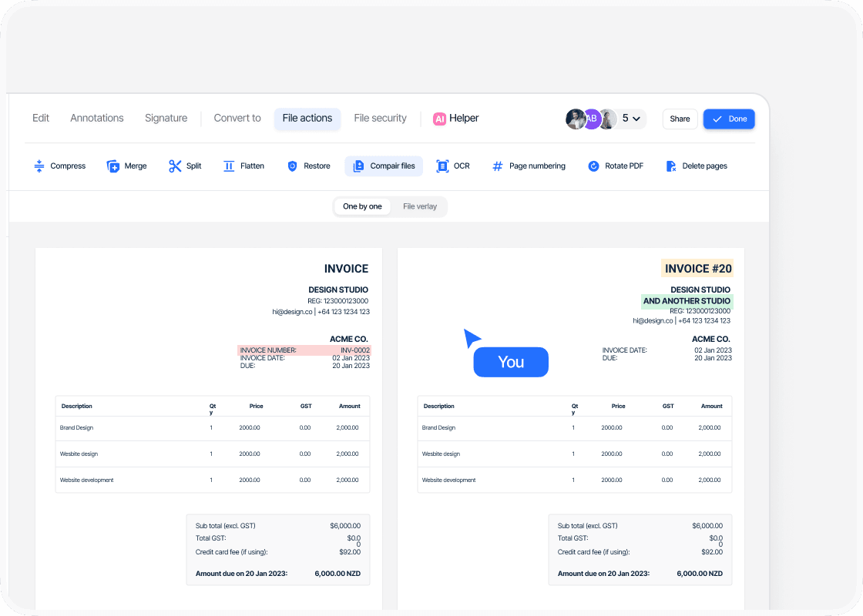Click the Rotate PDF icon
Screen dimensions: 863x616
(593, 166)
